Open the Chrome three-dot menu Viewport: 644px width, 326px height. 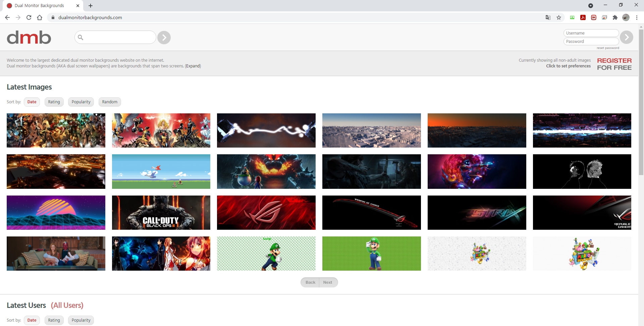tap(637, 17)
